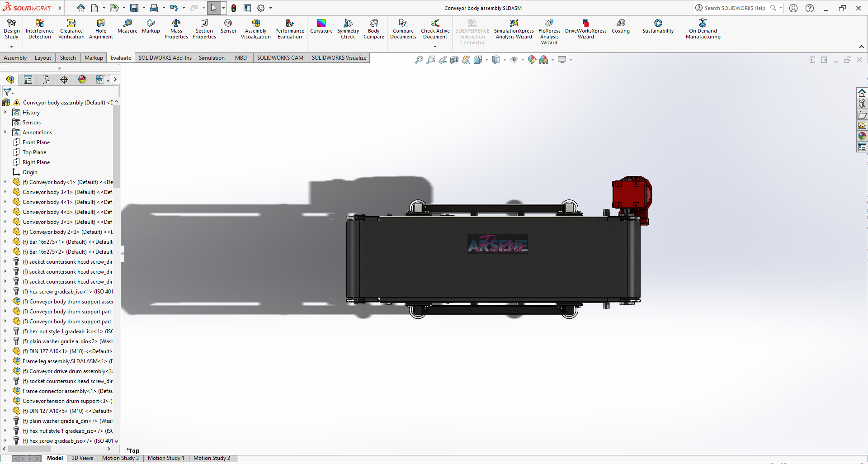Run Performance Evaluation
Screen dimensions: 868x464
point(290,29)
